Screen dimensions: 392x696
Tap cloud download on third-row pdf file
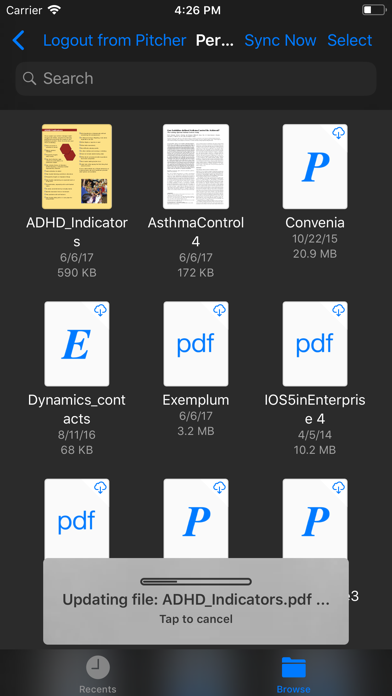point(101,487)
